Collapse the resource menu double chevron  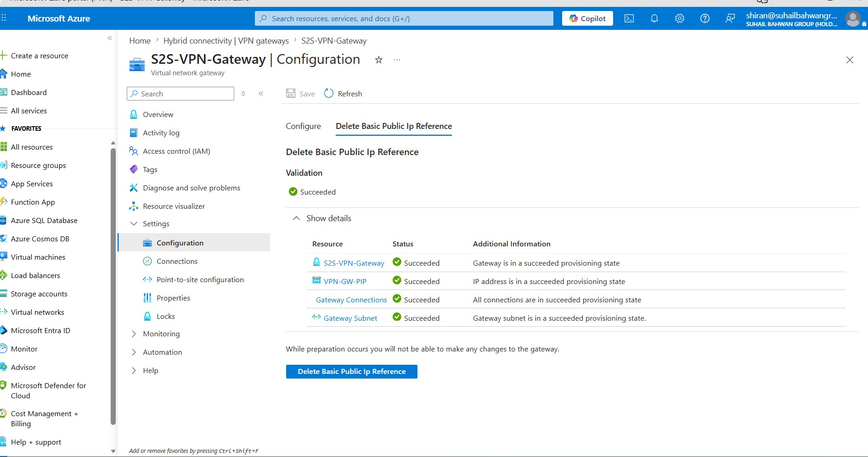point(261,94)
